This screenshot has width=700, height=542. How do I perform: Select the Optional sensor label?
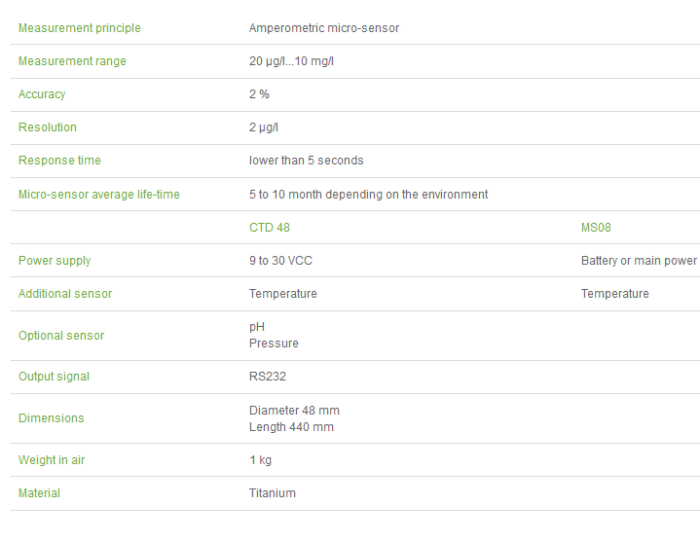click(61, 336)
